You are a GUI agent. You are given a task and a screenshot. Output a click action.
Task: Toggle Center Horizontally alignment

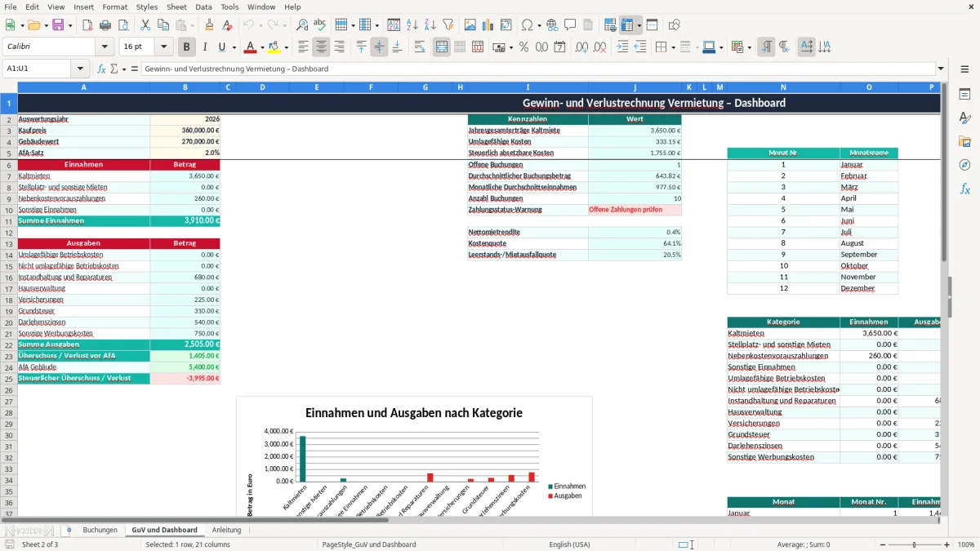click(x=322, y=47)
